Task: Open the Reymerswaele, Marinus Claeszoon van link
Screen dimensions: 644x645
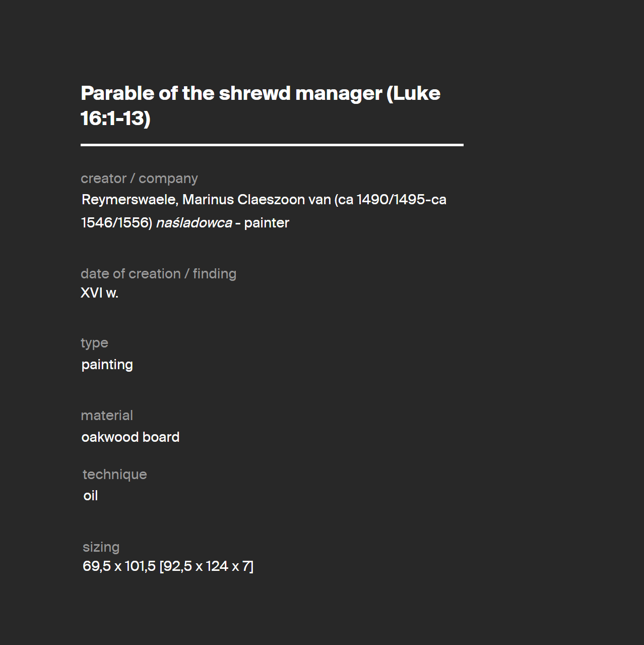Action: (x=206, y=200)
